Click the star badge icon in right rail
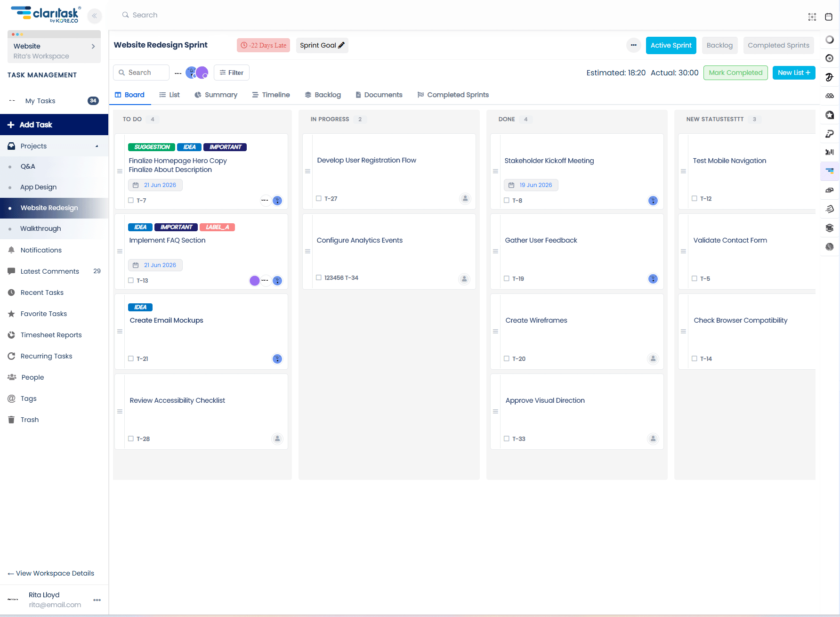This screenshot has width=840, height=617. [x=830, y=115]
